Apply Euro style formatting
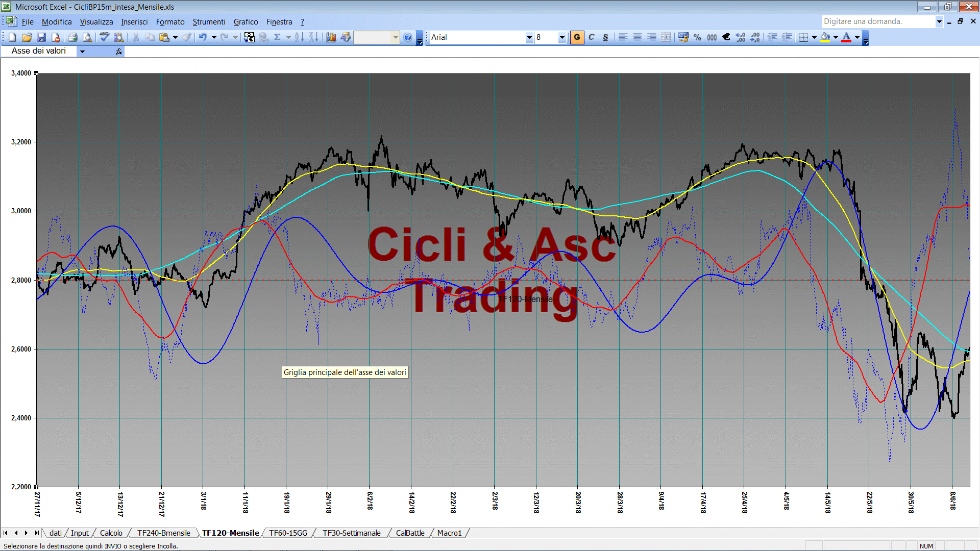Screen dimensions: 980x551 [x=726, y=37]
